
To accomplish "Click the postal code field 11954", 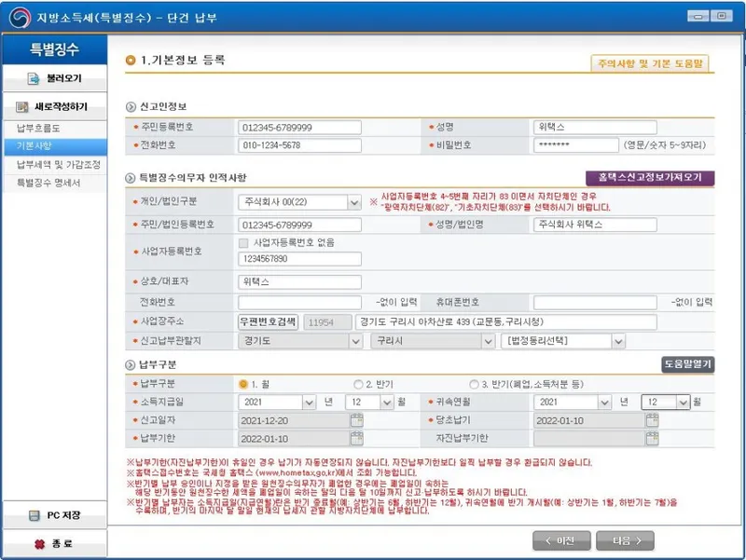I will [x=328, y=322].
